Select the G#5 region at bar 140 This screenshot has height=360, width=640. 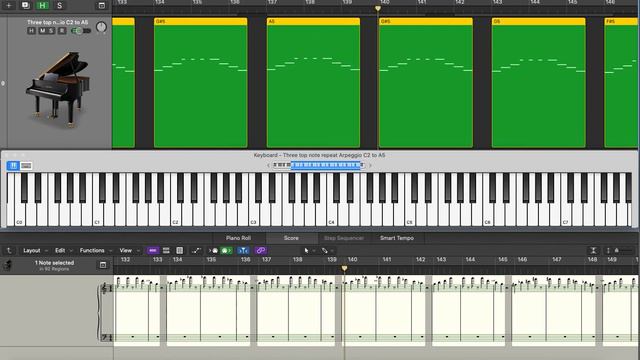point(426,82)
